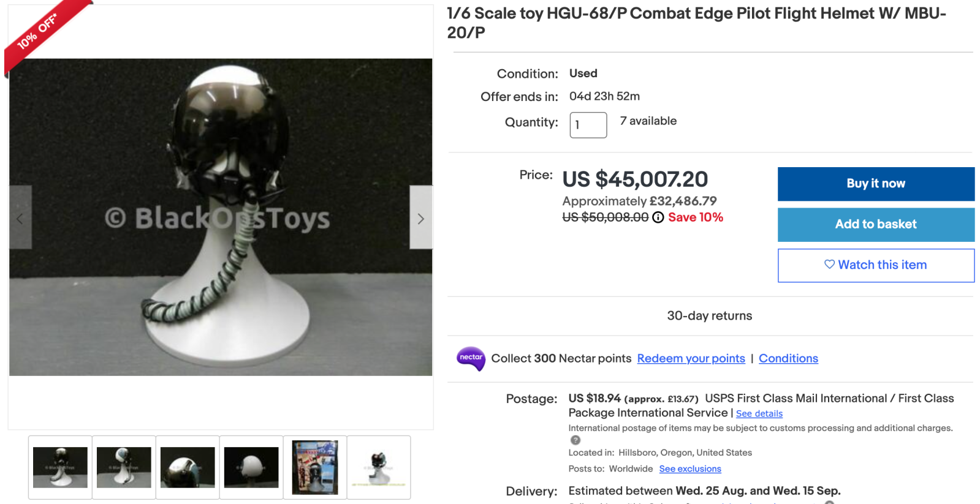980x504 pixels.
Task: Select the second helmet thumbnail
Action: tap(124, 467)
